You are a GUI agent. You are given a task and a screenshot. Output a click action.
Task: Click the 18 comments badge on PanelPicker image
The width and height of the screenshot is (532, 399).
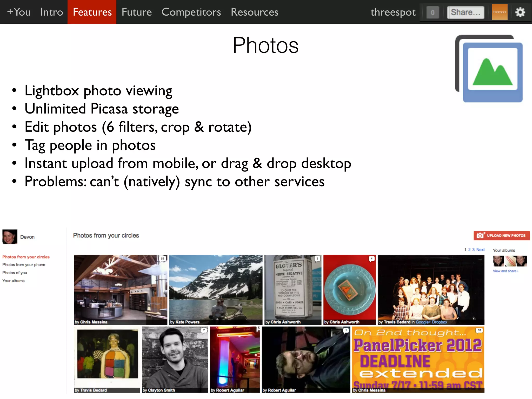479,330
